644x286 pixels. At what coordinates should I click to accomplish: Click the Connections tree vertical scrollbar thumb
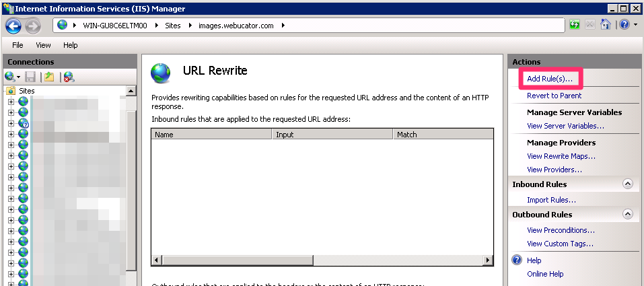point(131,190)
